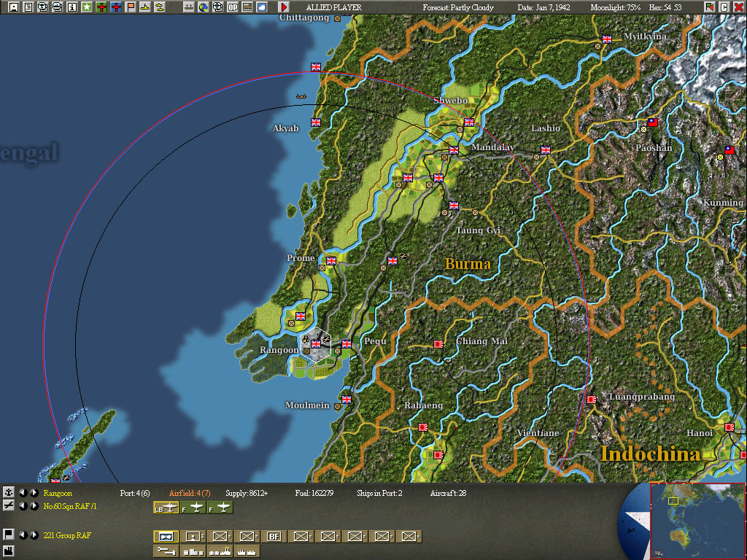Select the second F fighter squadron icon
747x560 pixels.
220,508
